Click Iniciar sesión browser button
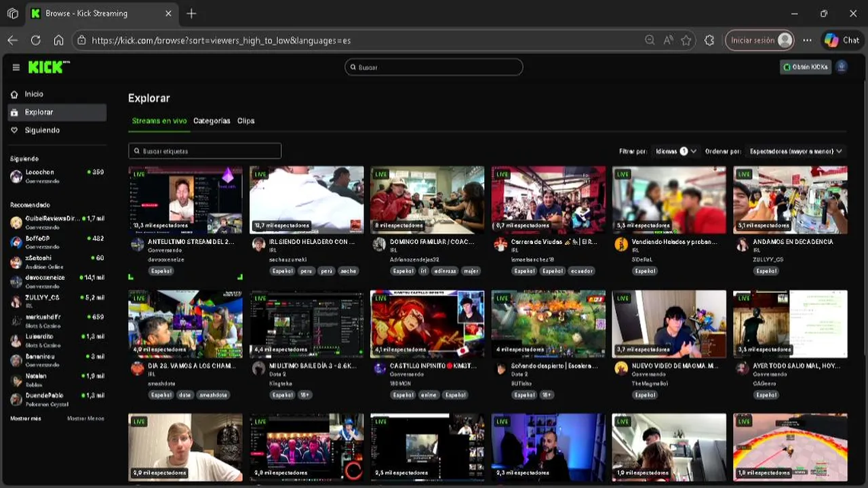 coord(759,40)
